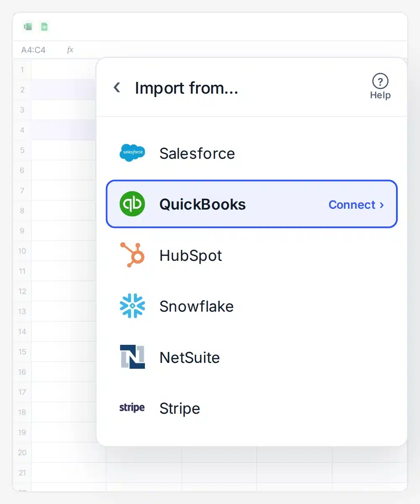Open Help with the question-mark icon
The image size is (420, 504).
click(x=380, y=81)
